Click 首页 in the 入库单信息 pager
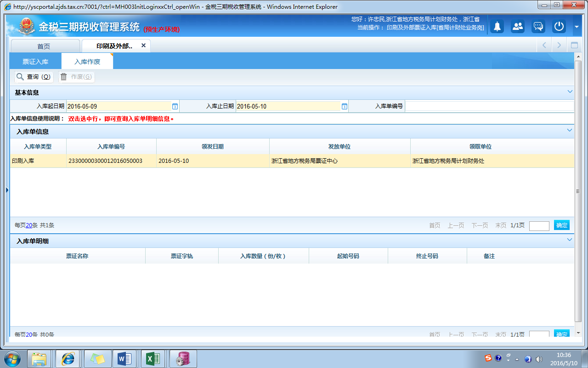588x368 pixels. (x=435, y=225)
